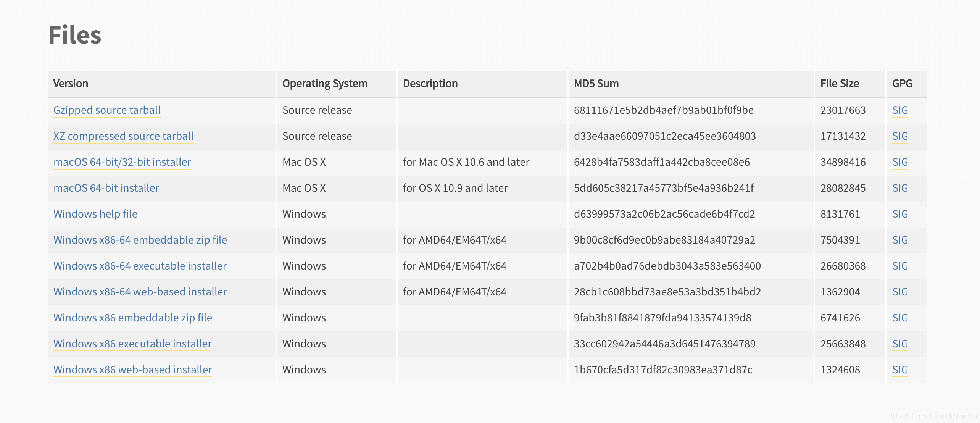Image resolution: width=980 pixels, height=423 pixels.
Task: Select MD5 sum 1b670cfa5d317df82c30983ea371d87c
Action: [663, 370]
